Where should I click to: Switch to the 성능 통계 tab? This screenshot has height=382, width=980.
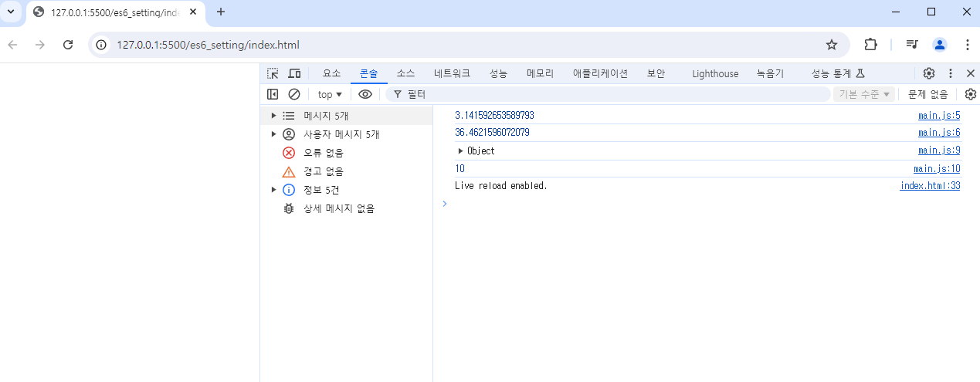point(837,73)
